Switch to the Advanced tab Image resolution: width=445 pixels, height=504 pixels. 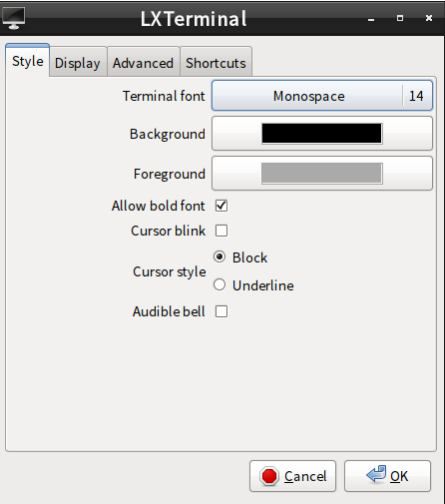click(143, 63)
